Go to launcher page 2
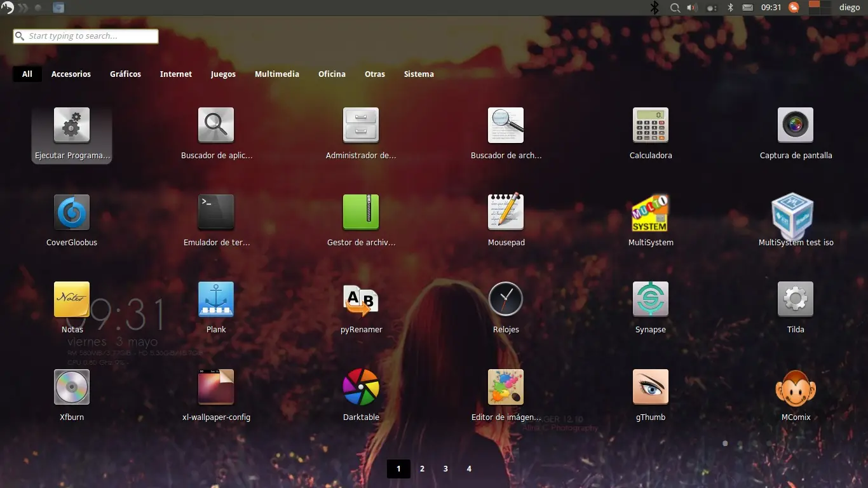Screen dimensions: 868x488 coord(422,469)
